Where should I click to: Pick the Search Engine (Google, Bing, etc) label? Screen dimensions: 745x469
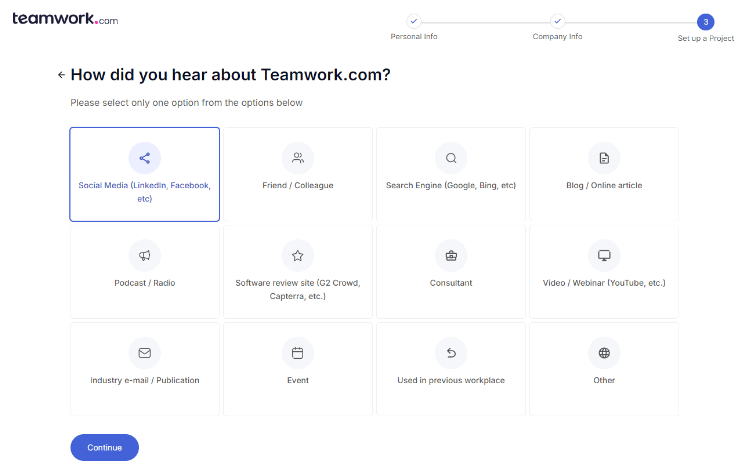(x=451, y=185)
